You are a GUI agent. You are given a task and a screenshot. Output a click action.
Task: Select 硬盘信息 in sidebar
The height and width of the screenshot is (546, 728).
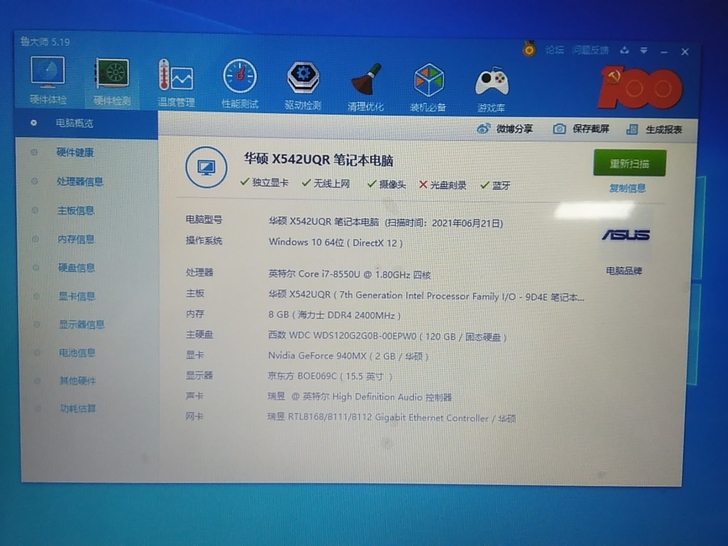pos(77,267)
